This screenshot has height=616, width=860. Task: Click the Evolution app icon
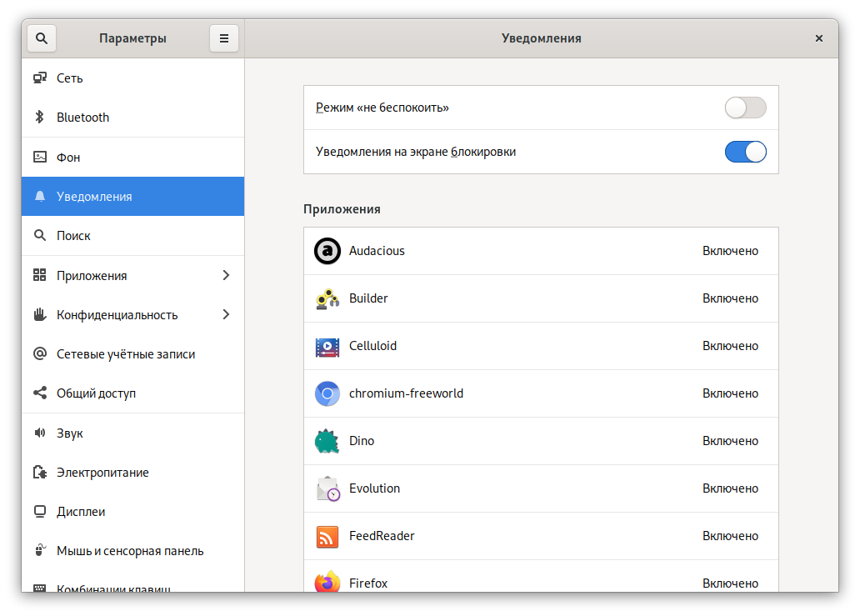pos(328,488)
